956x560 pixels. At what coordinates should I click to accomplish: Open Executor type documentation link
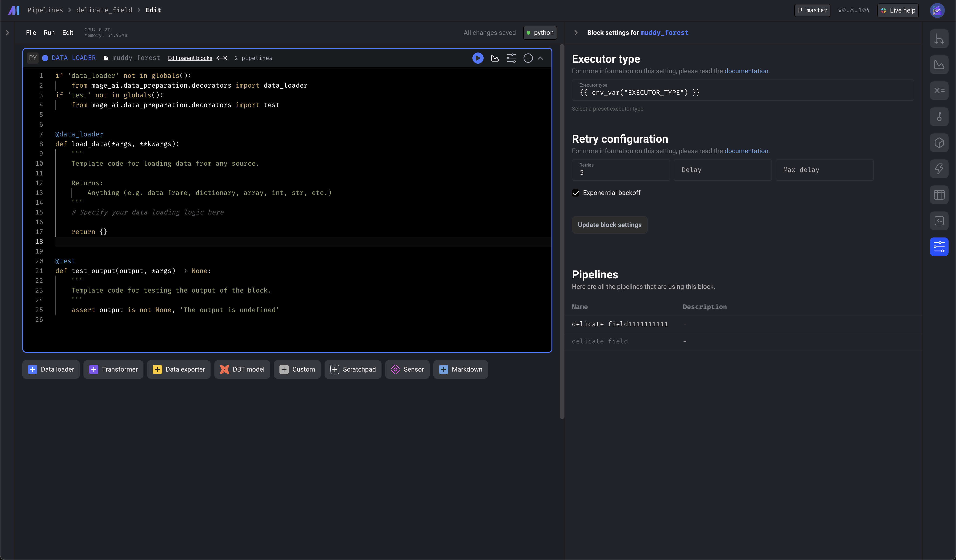click(746, 71)
